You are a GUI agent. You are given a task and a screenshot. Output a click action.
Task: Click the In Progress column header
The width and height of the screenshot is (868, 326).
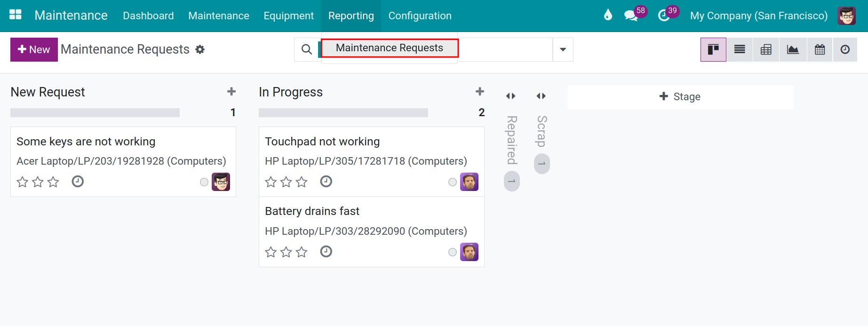[x=291, y=92]
